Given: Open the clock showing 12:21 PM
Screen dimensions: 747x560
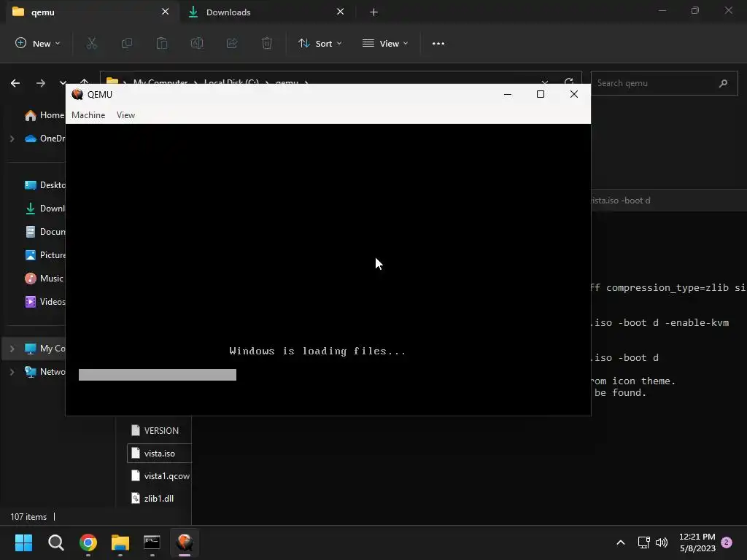Looking at the screenshot, I should [x=697, y=542].
